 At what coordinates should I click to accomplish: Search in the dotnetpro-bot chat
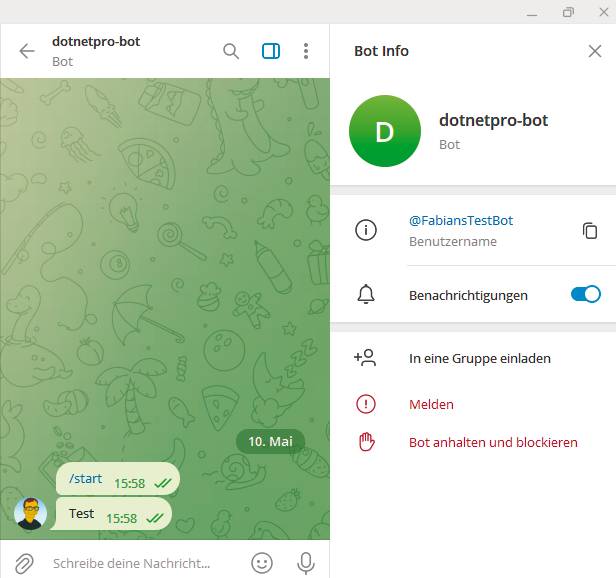pyautogui.click(x=231, y=51)
